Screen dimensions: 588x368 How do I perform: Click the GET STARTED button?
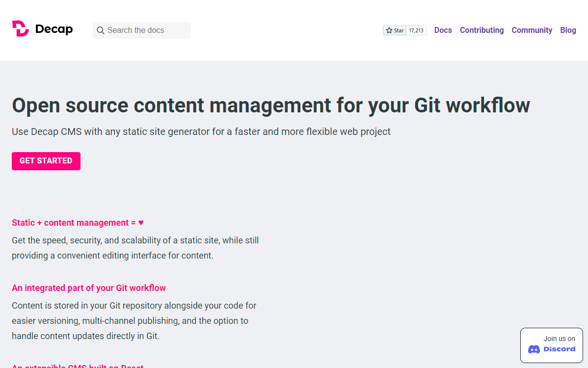pyautogui.click(x=46, y=161)
